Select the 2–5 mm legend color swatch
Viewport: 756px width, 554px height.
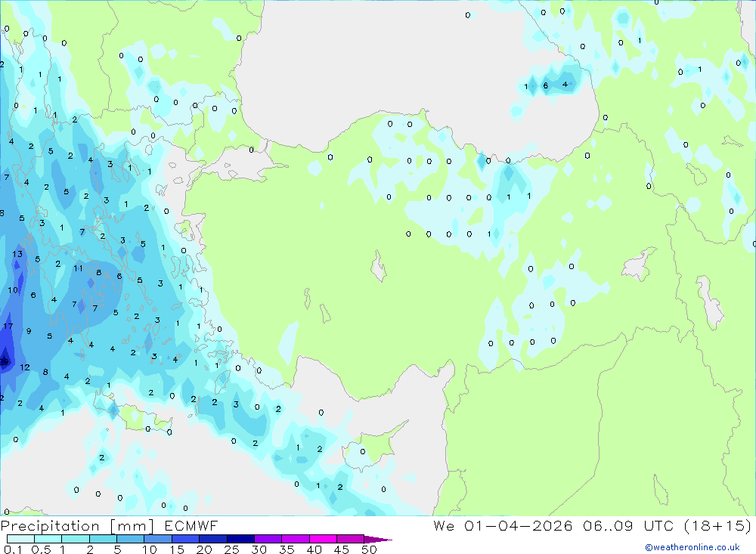(103, 539)
